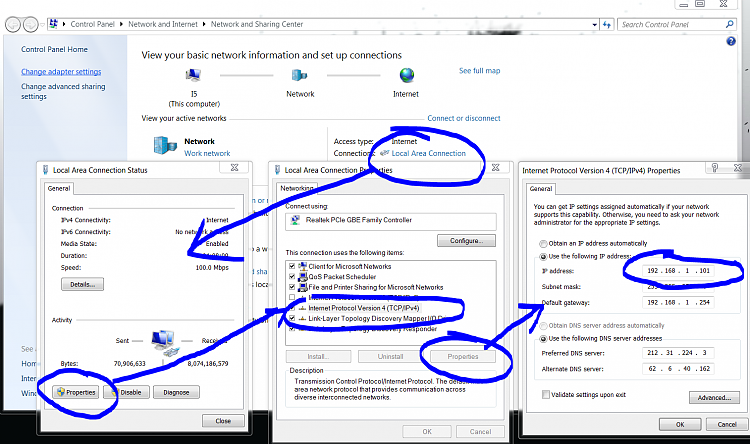Click Uninstall in Connection Properties

point(390,356)
